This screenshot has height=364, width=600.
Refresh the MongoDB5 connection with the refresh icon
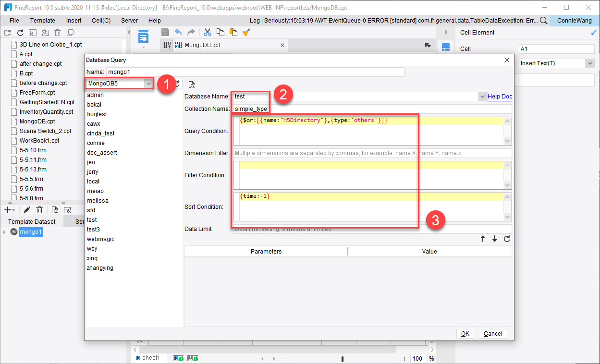click(178, 84)
